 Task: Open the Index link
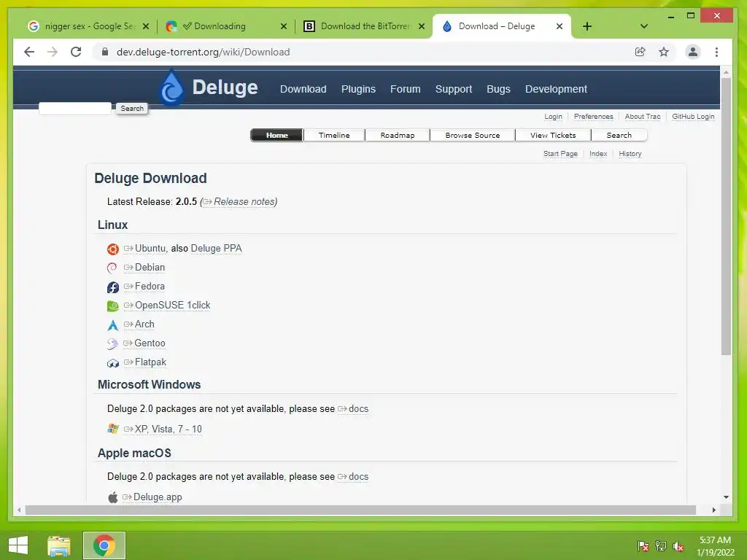point(598,154)
